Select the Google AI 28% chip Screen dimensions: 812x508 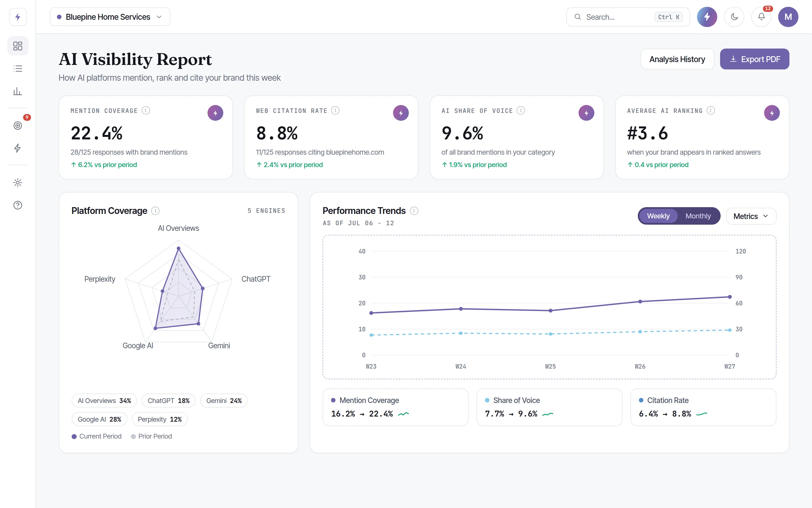point(99,419)
